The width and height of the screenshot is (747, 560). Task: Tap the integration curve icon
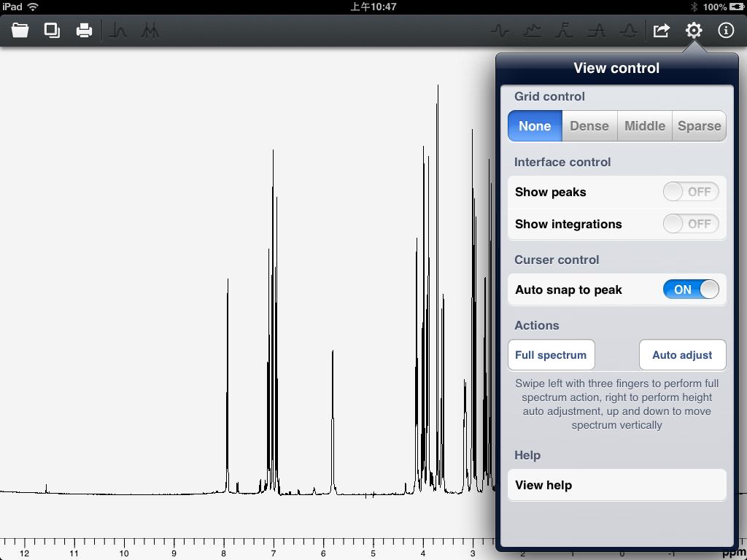coord(564,31)
